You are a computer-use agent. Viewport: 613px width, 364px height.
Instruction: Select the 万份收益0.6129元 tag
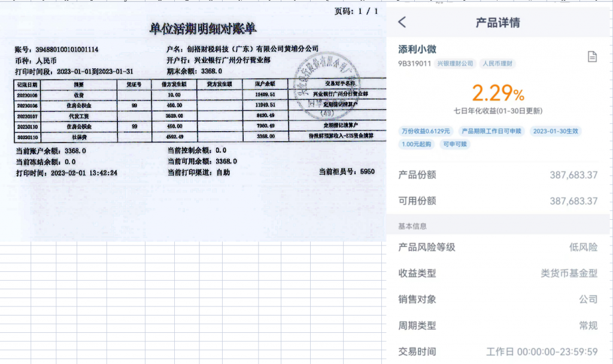[x=426, y=131]
